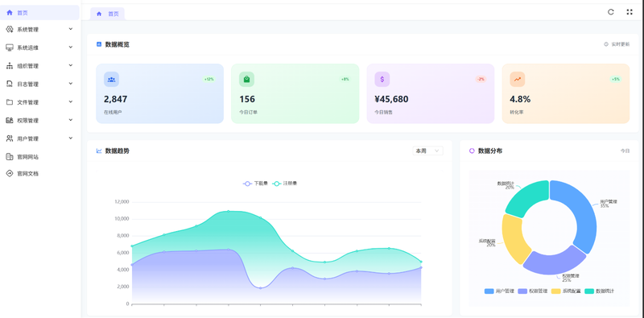
Task: Click the 权限管理 permission icon
Action: click(10, 121)
